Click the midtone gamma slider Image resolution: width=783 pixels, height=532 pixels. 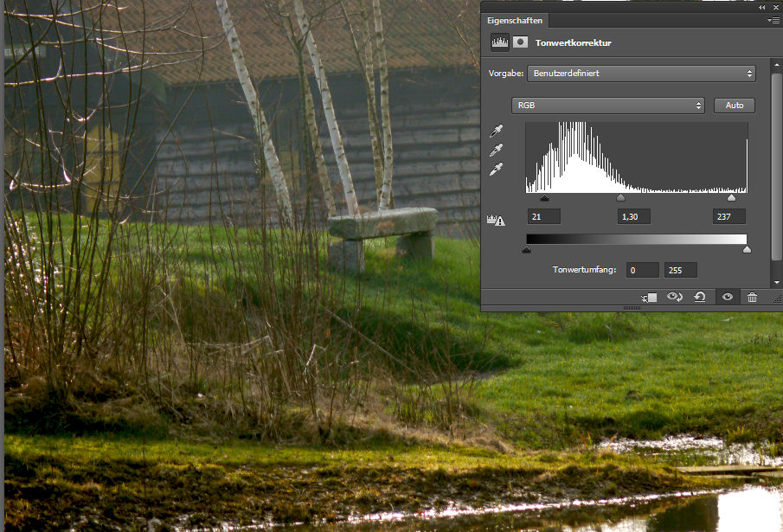point(620,197)
